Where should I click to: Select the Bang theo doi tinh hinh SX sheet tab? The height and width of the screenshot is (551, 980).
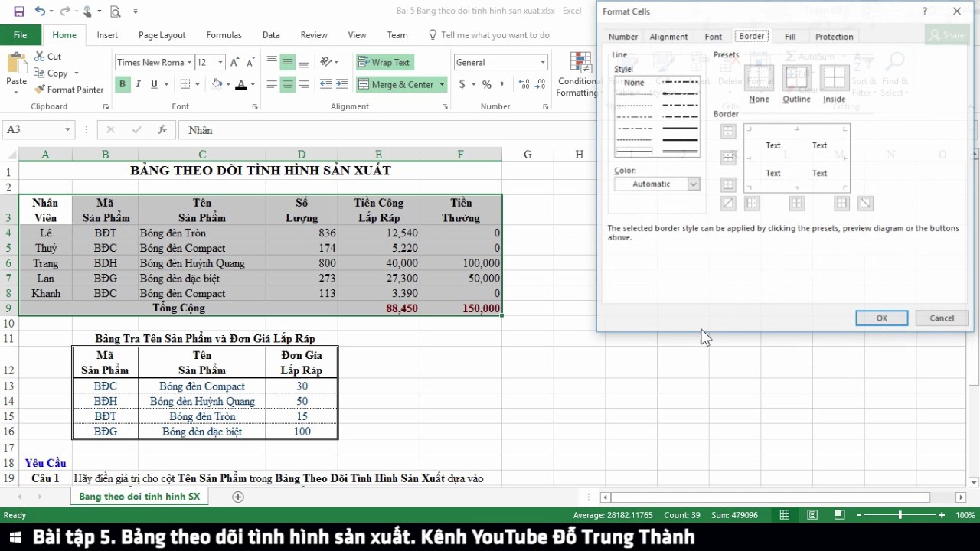click(x=139, y=497)
